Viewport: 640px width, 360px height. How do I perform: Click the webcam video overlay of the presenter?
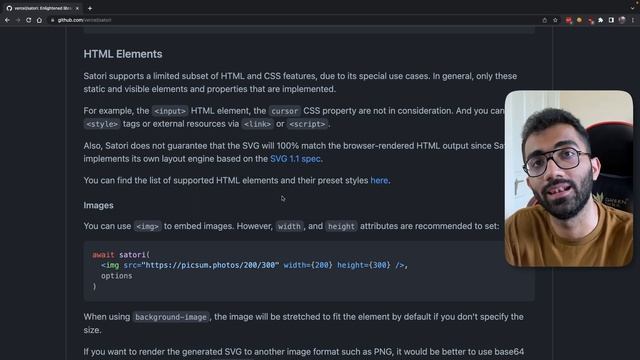569,178
